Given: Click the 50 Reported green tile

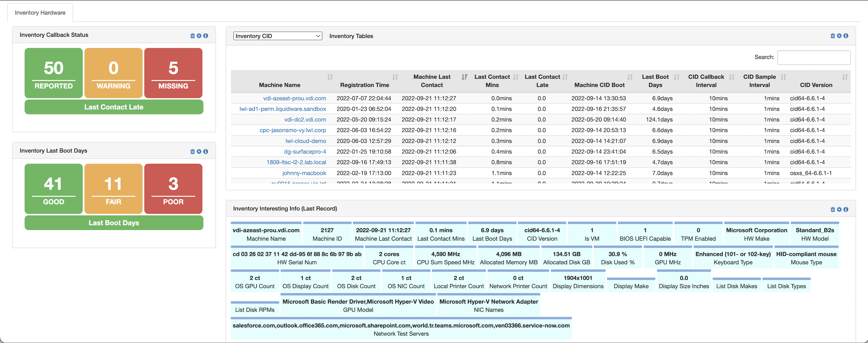Looking at the screenshot, I should click(x=54, y=73).
